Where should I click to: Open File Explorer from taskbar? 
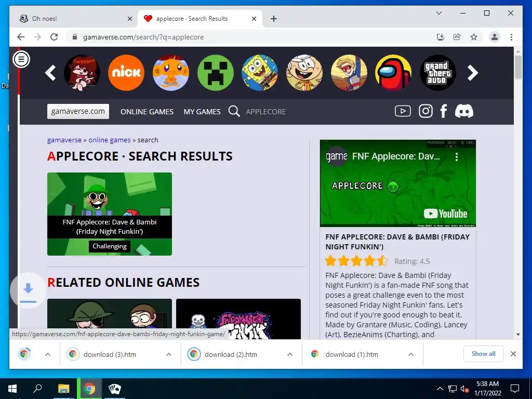63,389
